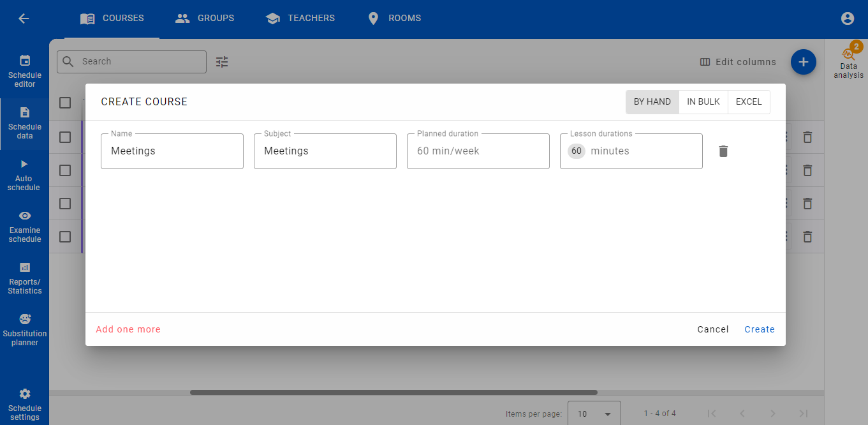Switch to the GROUPS tab

tap(205, 19)
